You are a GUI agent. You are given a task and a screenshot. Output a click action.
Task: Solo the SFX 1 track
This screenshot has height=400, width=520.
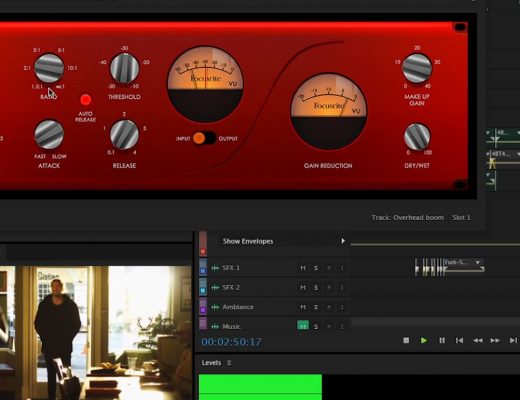pos(316,268)
